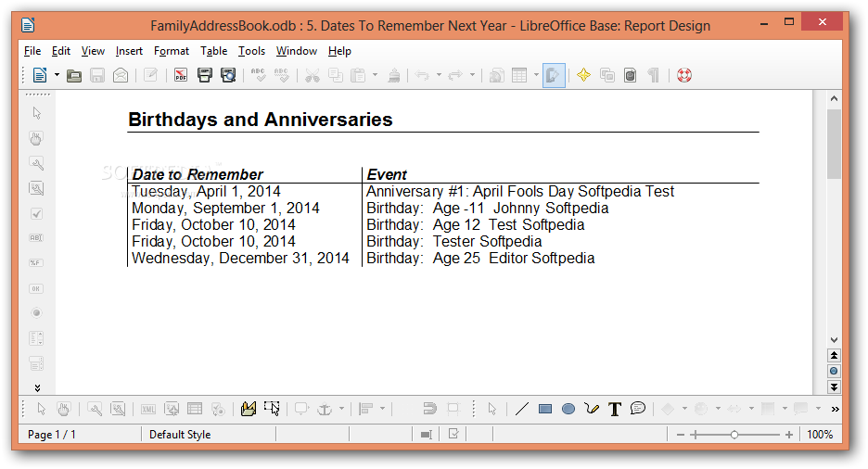
Task: Toggle Open in Design Mode ruler icon
Action: [x=249, y=409]
